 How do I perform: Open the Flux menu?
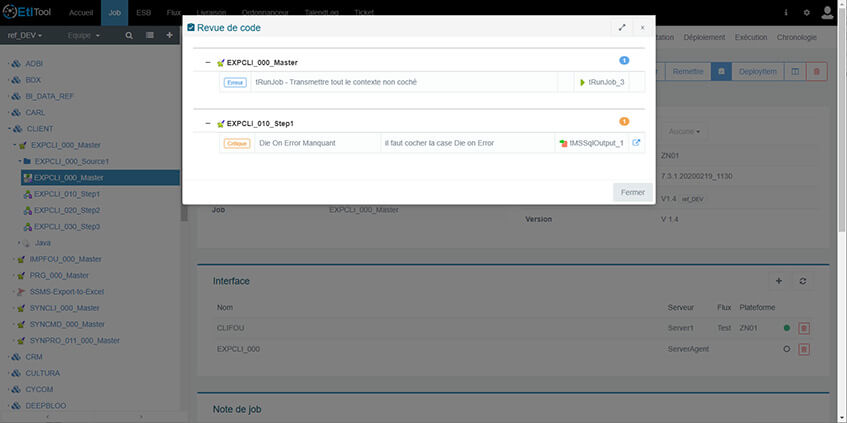pyautogui.click(x=173, y=12)
